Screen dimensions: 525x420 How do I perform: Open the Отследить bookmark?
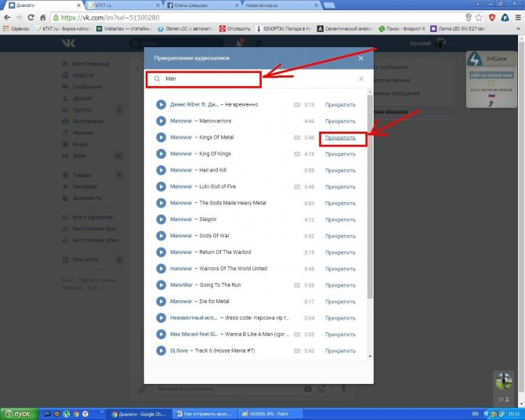235,29
